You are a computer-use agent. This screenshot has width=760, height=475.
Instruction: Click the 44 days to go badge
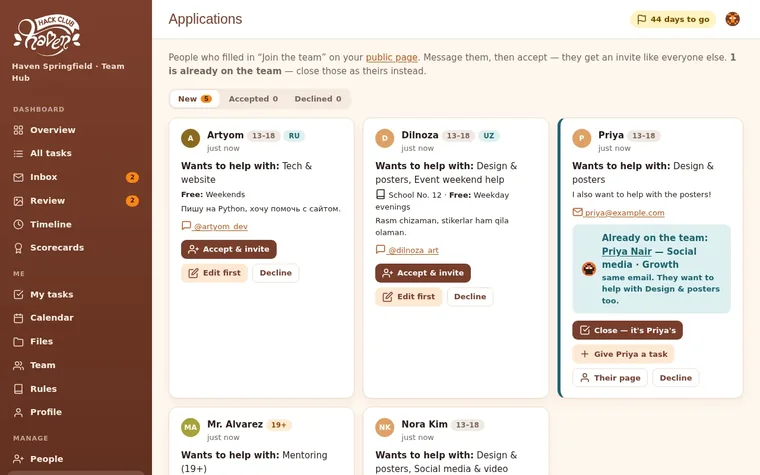pos(673,19)
